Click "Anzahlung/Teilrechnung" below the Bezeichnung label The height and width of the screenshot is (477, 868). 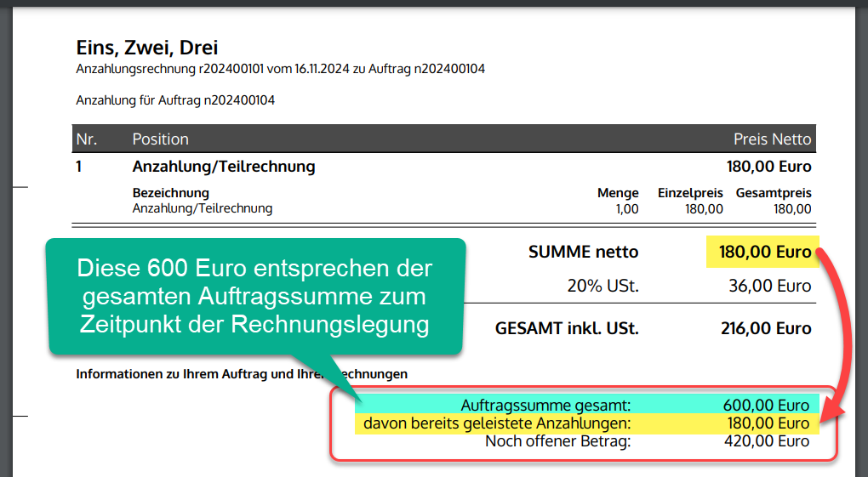(202, 208)
